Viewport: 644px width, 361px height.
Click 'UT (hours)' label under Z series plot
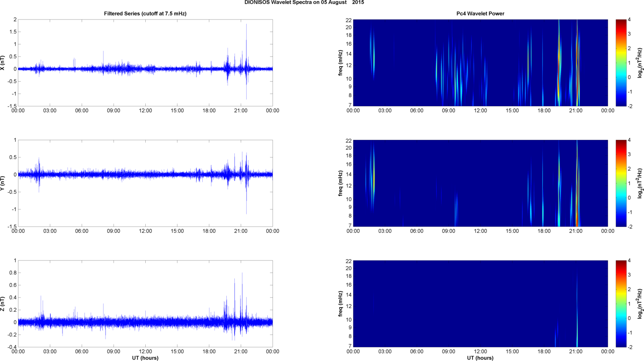145,358
